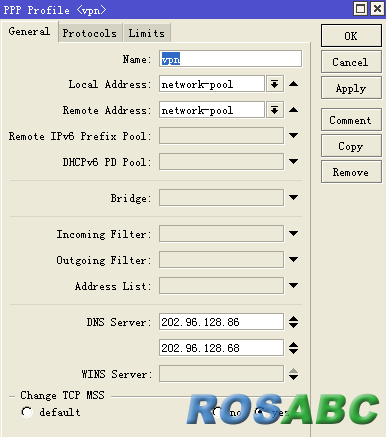Click the WINS Server add/remove arrows
Image resolution: width=386 pixels, height=437 pixels.
(x=293, y=374)
